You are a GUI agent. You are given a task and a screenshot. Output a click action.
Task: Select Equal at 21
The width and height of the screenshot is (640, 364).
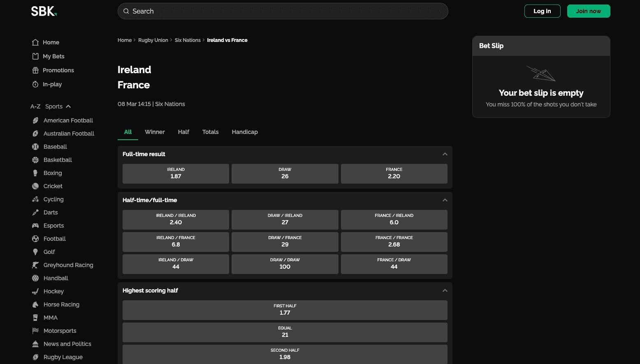(285, 332)
